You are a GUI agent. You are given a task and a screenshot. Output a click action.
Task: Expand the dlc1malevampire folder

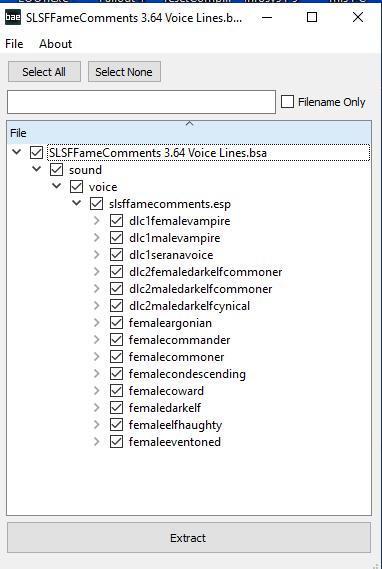(x=96, y=238)
